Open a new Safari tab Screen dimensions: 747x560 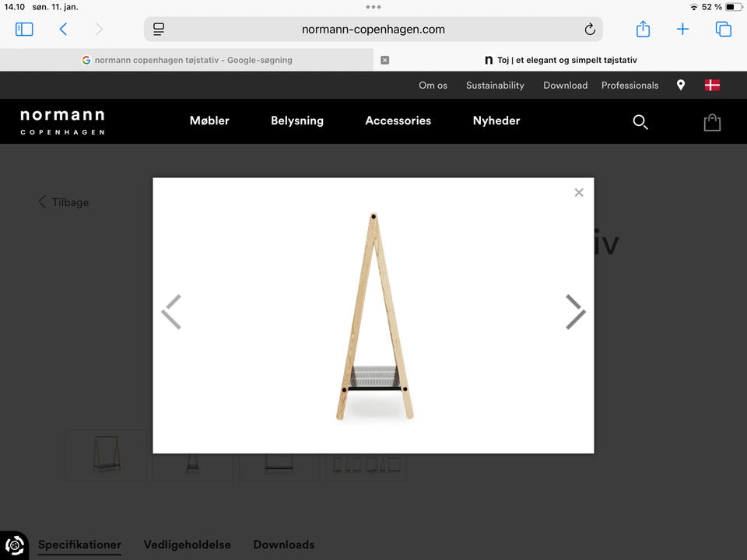(682, 29)
